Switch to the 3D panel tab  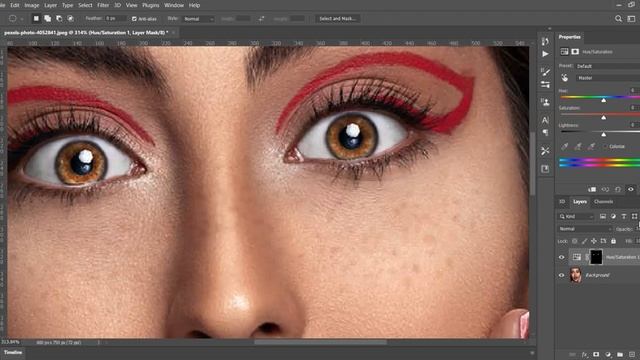pyautogui.click(x=562, y=202)
